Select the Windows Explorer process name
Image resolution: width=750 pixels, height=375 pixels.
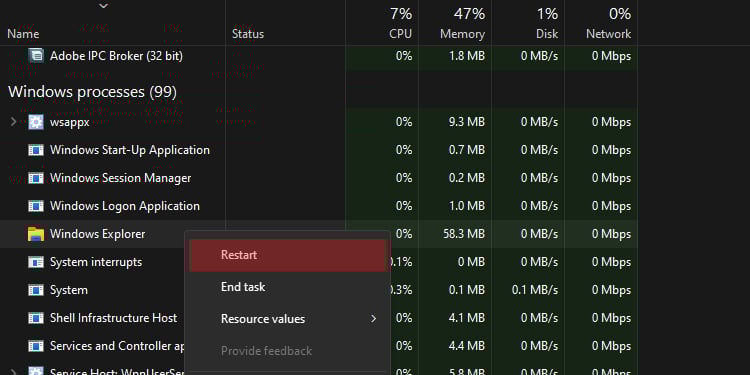tap(98, 234)
